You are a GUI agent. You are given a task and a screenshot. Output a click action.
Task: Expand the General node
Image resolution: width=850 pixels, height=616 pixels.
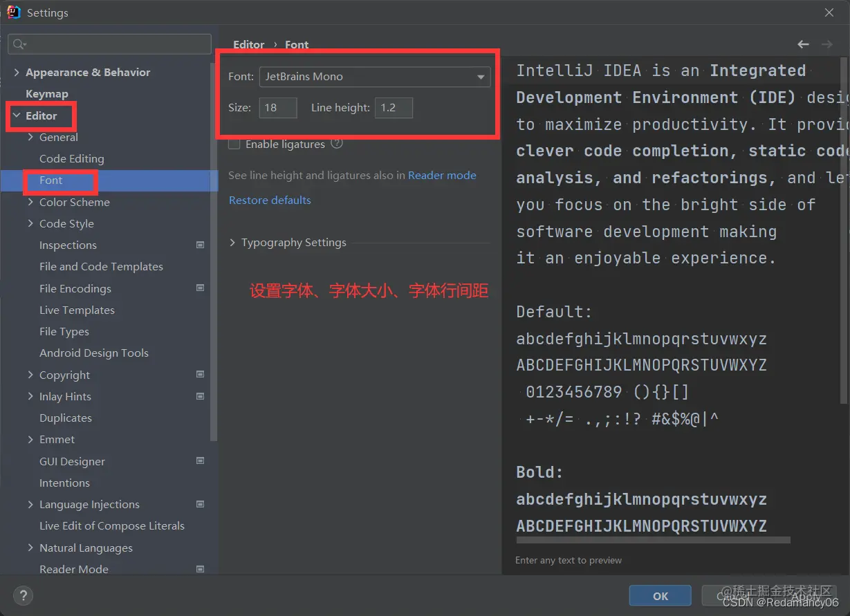click(x=30, y=137)
